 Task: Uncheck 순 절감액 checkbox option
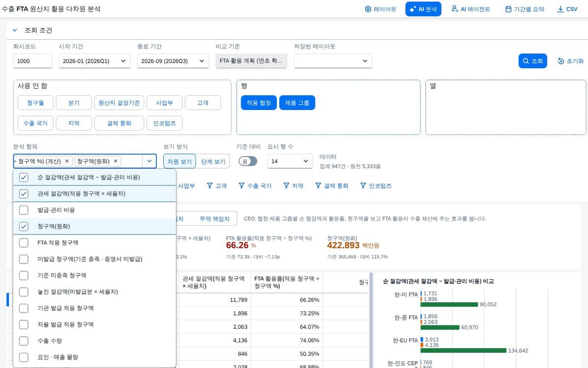24,177
